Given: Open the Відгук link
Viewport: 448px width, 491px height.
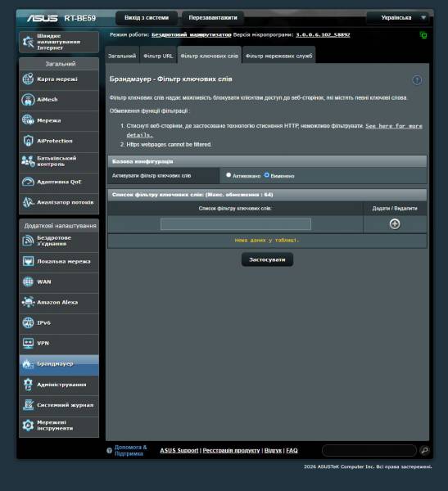Looking at the screenshot, I should coord(273,450).
